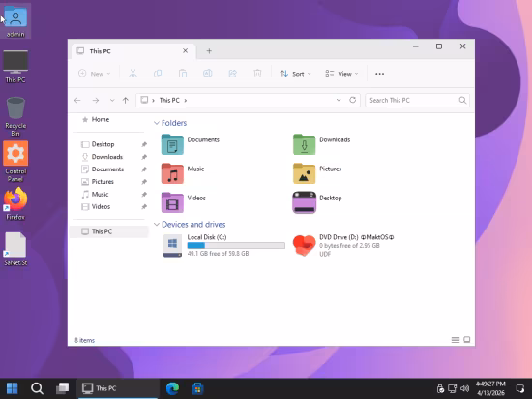The image size is (532, 399).
Task: Add a new File Explorer tab
Action: tap(209, 51)
